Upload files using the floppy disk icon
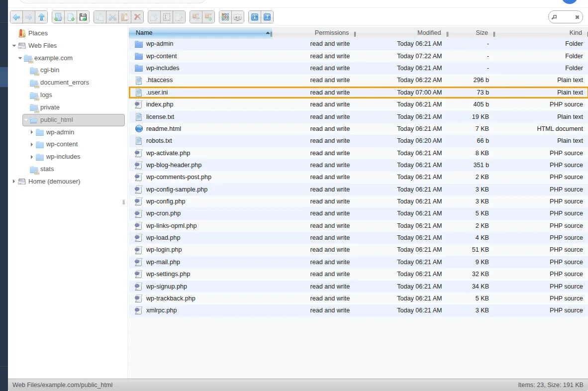This screenshot has width=588, height=391. click(83, 17)
